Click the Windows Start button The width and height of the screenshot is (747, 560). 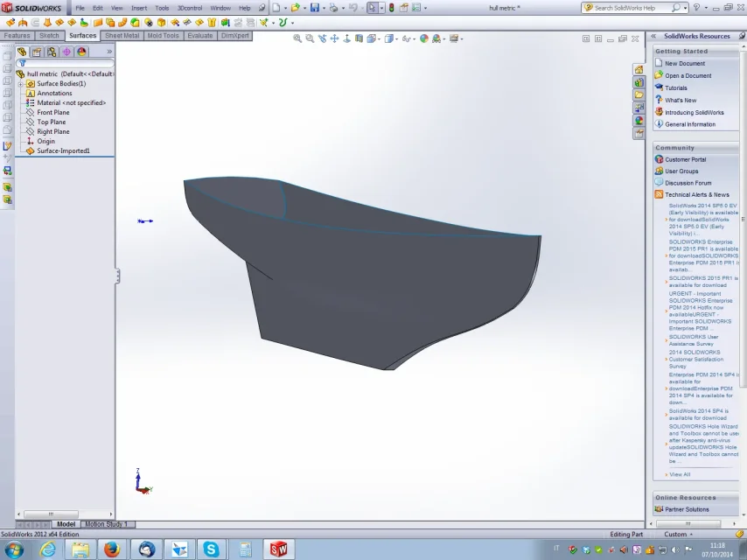point(13,549)
